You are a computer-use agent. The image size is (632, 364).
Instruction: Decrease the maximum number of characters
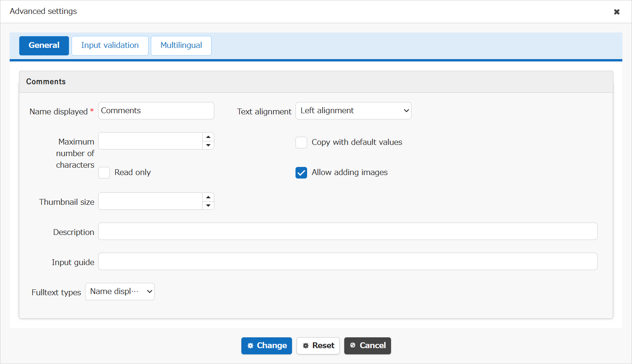[x=208, y=145]
